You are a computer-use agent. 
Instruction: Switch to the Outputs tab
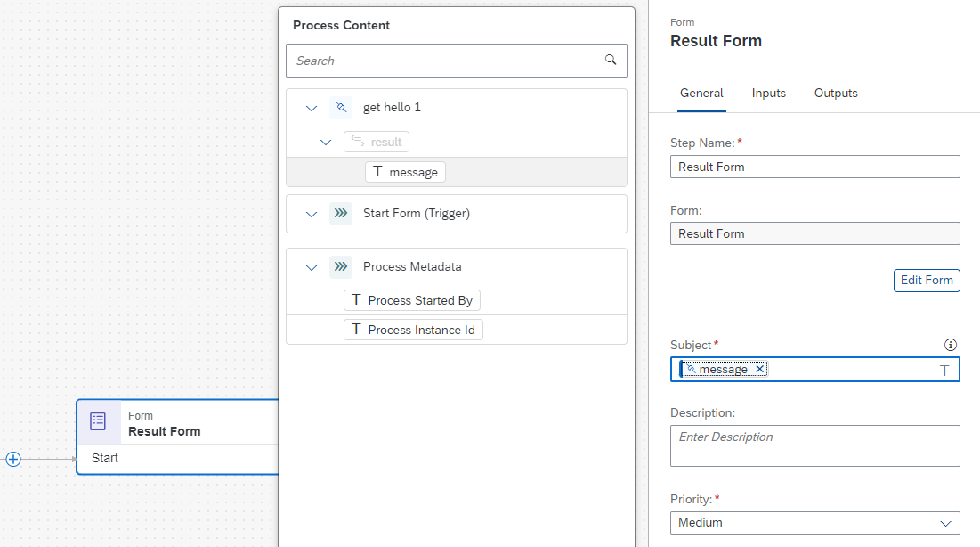tap(836, 94)
